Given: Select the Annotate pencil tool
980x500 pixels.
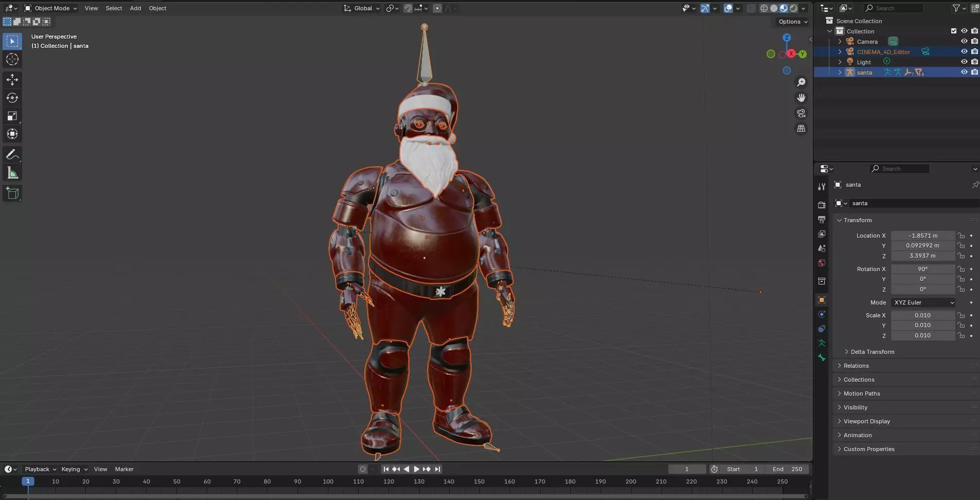Looking at the screenshot, I should (x=12, y=154).
